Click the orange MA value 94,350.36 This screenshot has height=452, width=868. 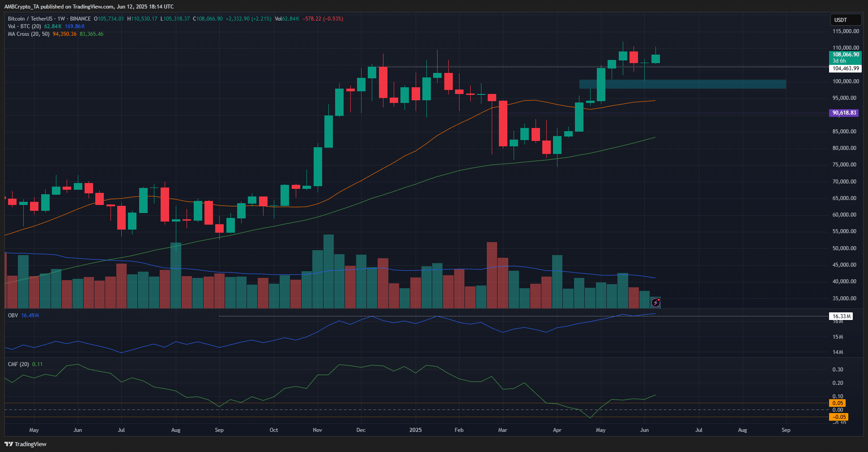click(x=64, y=34)
